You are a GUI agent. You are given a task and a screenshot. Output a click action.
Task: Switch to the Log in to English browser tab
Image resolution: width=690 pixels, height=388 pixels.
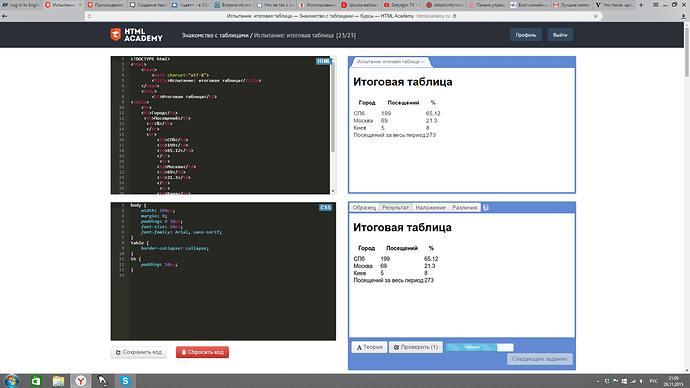point(21,5)
